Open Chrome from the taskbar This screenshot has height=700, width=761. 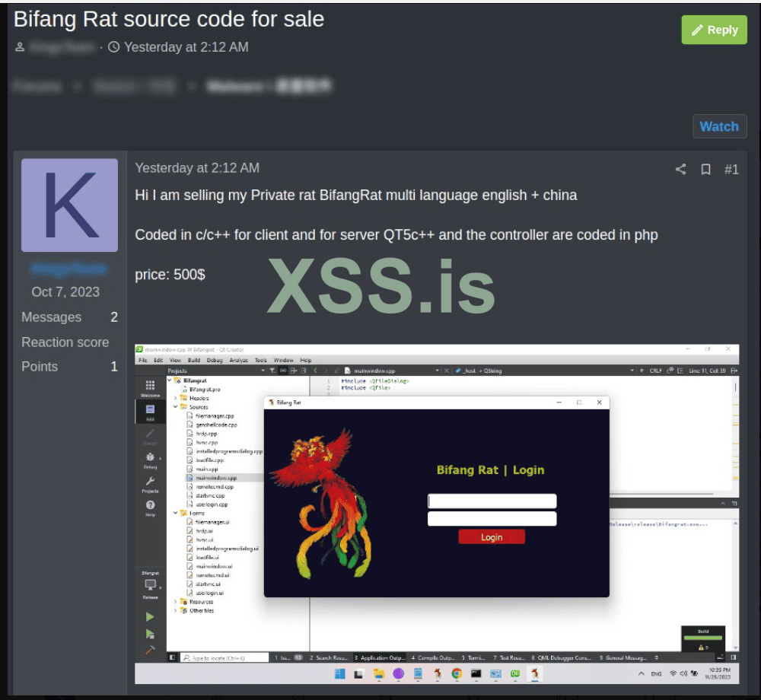456,673
